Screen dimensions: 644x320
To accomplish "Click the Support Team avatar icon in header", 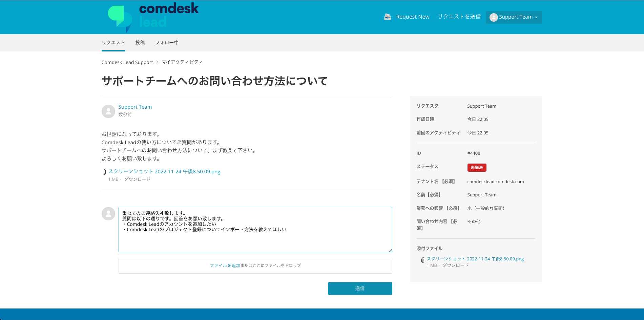I will coord(494,17).
